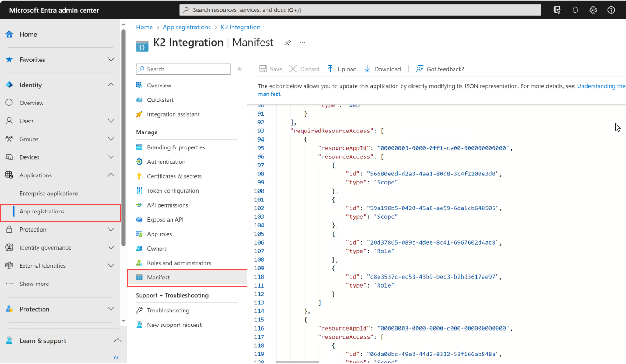Expand the Groups chevron

coord(111,139)
